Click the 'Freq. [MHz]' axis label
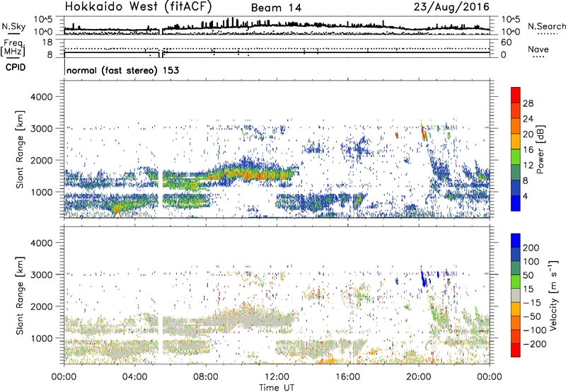This screenshot has height=392, width=566. click(x=13, y=48)
